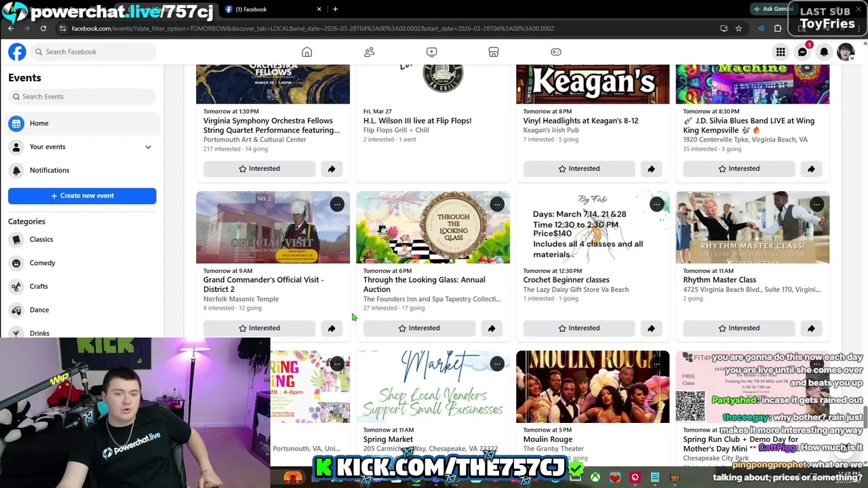Select the Crafts category
Image resolution: width=868 pixels, height=488 pixels.
point(82,286)
